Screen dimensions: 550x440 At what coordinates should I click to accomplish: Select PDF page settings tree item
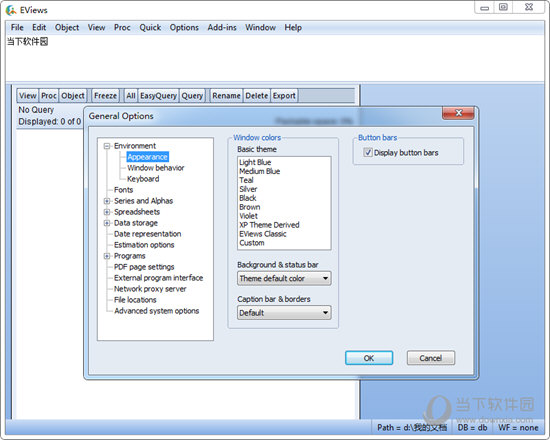pyautogui.click(x=144, y=267)
